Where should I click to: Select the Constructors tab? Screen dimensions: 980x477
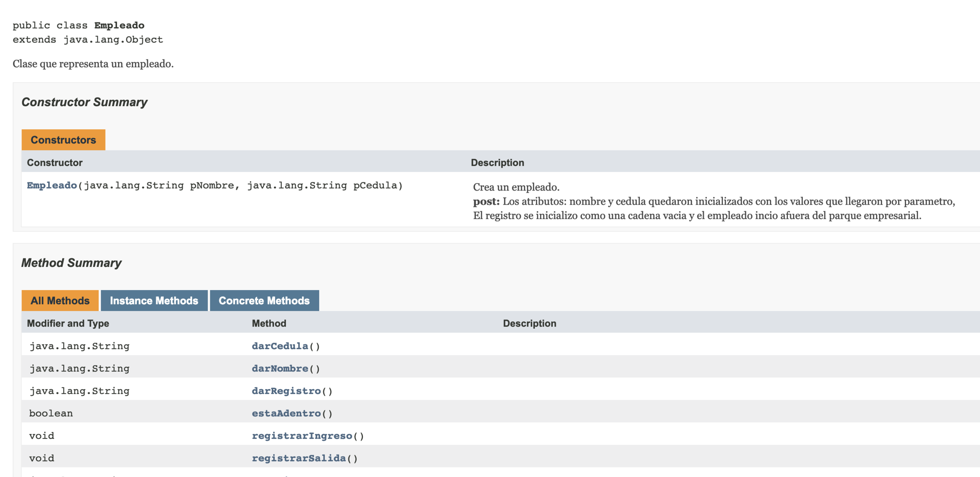[x=63, y=140]
